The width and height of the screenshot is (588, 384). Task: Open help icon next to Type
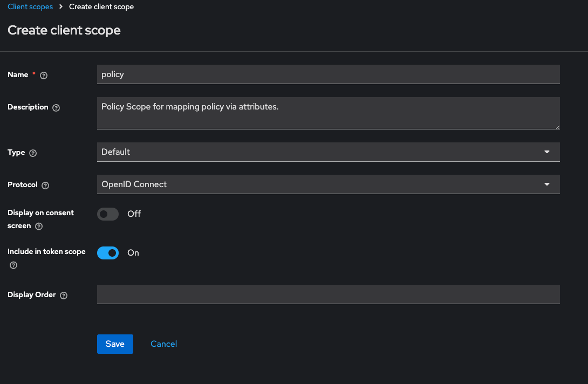coord(32,153)
